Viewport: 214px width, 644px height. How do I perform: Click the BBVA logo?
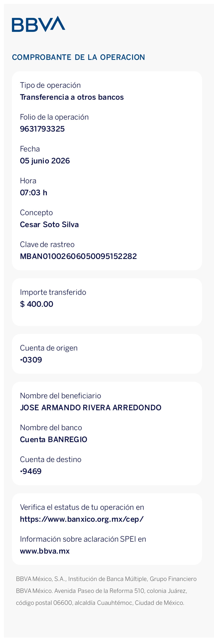coord(38,24)
